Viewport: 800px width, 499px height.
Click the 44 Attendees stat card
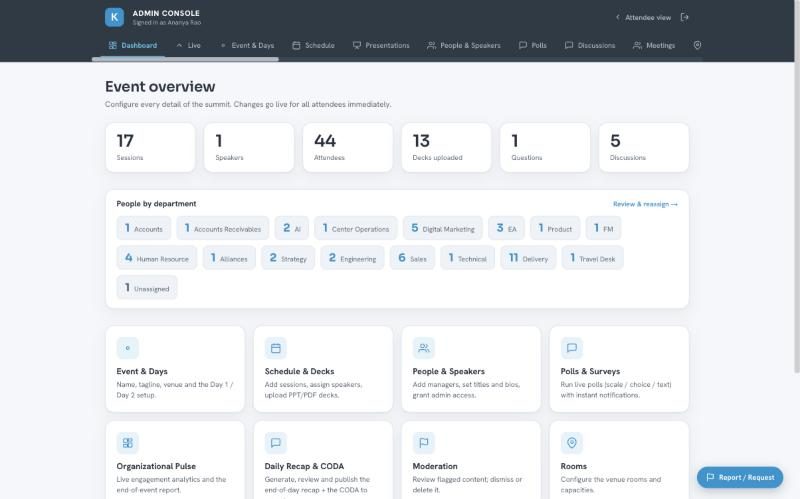pos(348,147)
